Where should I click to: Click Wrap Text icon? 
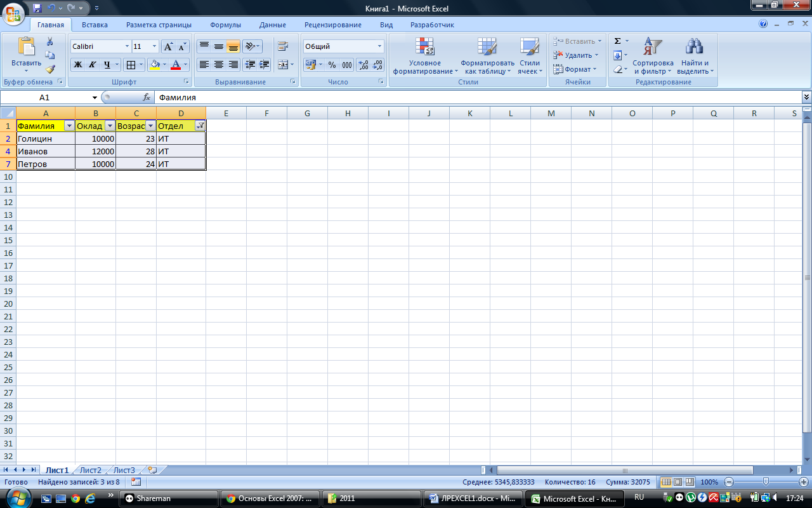pos(283,46)
